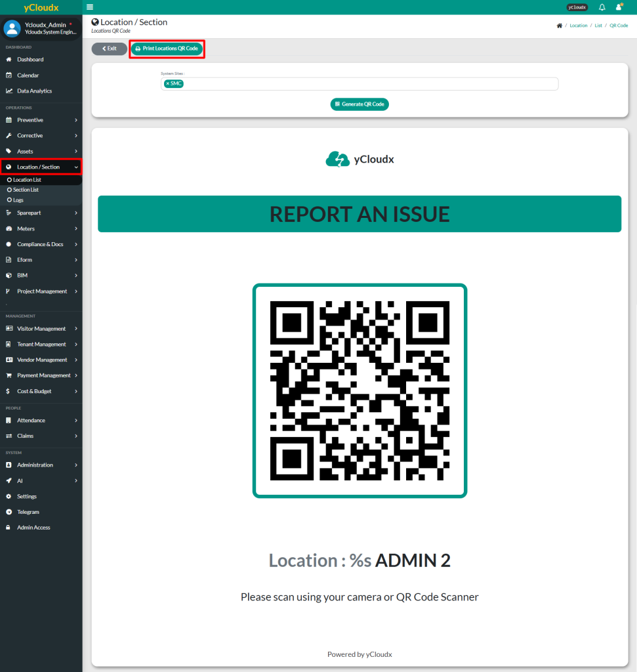Click the Telegram sidebar icon
Screen dimensions: 637x672
pyautogui.click(x=9, y=512)
